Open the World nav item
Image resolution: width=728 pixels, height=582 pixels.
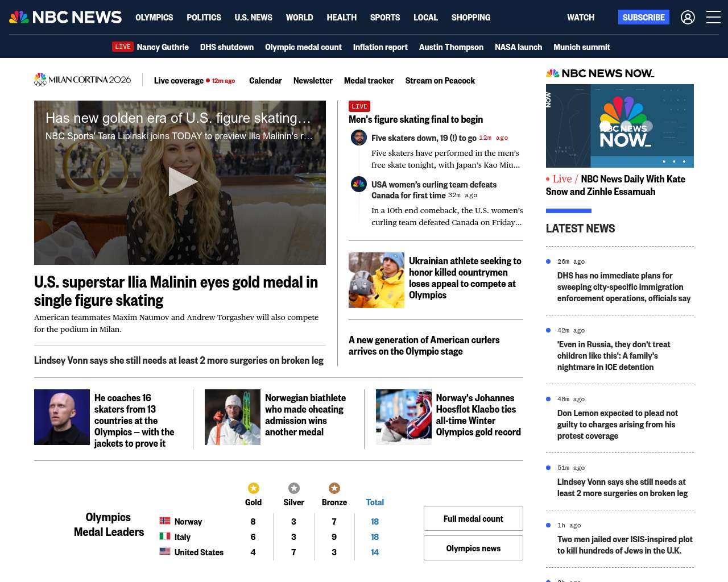tap(300, 18)
